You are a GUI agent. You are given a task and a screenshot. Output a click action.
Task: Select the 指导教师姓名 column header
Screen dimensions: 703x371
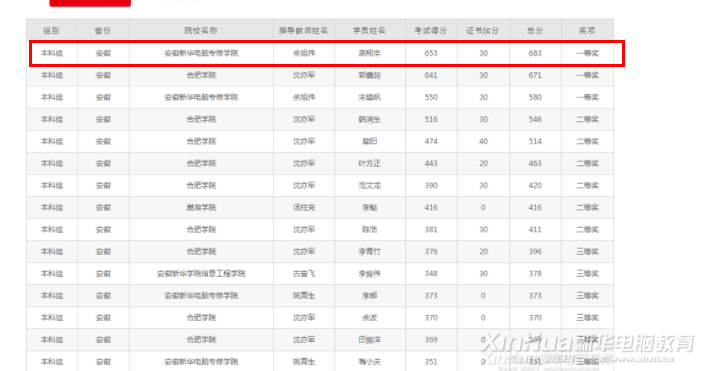304,31
